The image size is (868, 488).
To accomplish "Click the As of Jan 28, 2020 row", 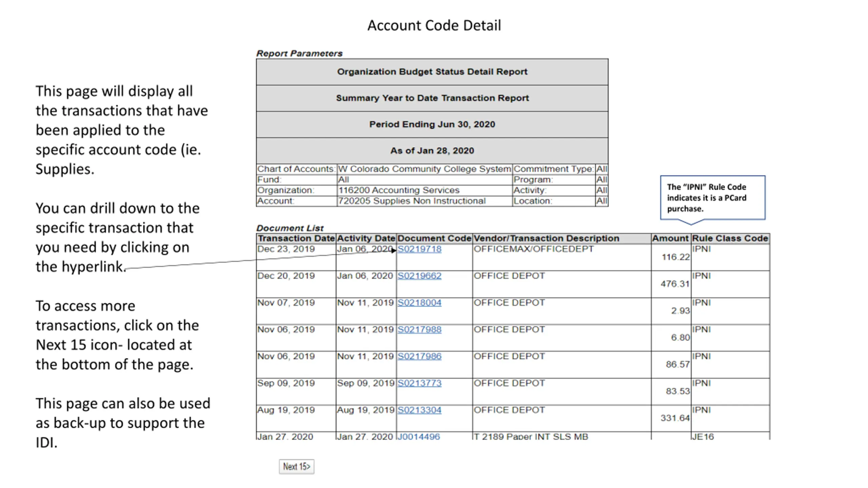I will [x=432, y=151].
